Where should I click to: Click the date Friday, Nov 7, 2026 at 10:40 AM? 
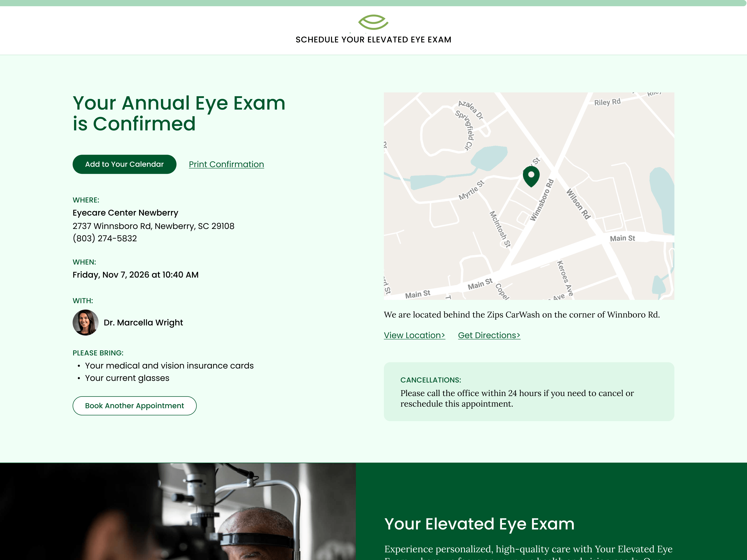pyautogui.click(x=135, y=275)
